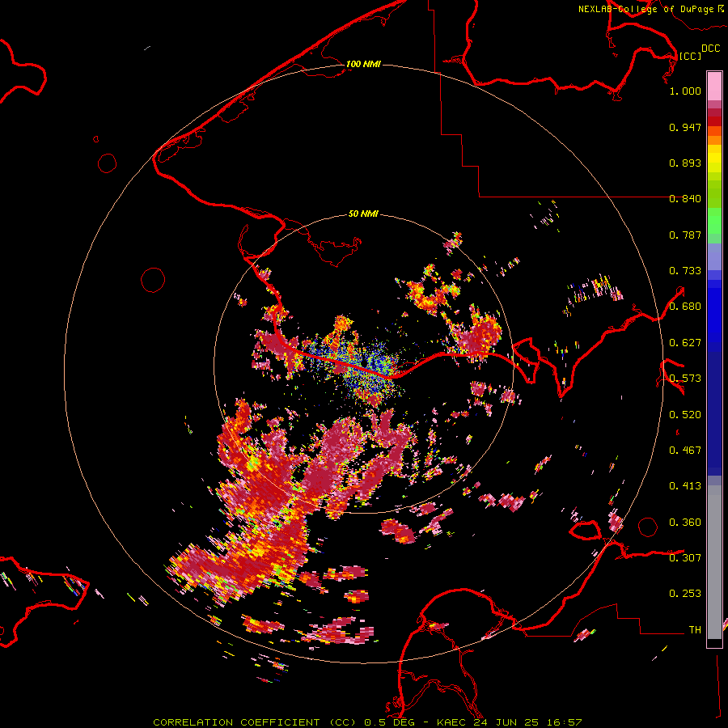Click the 0.680 color scale value
The width and height of the screenshot is (728, 728).
[685, 307]
